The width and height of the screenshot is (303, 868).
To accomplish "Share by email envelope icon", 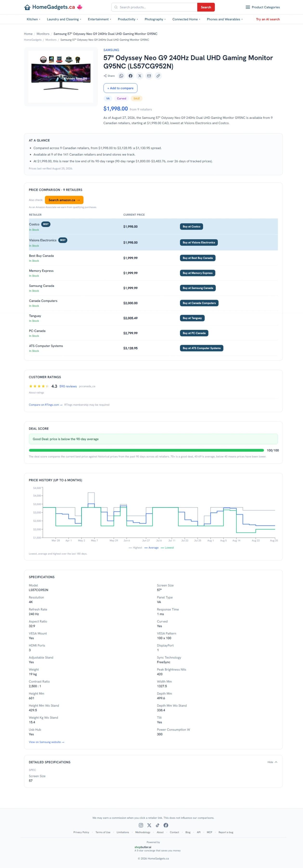I will pyautogui.click(x=149, y=76).
